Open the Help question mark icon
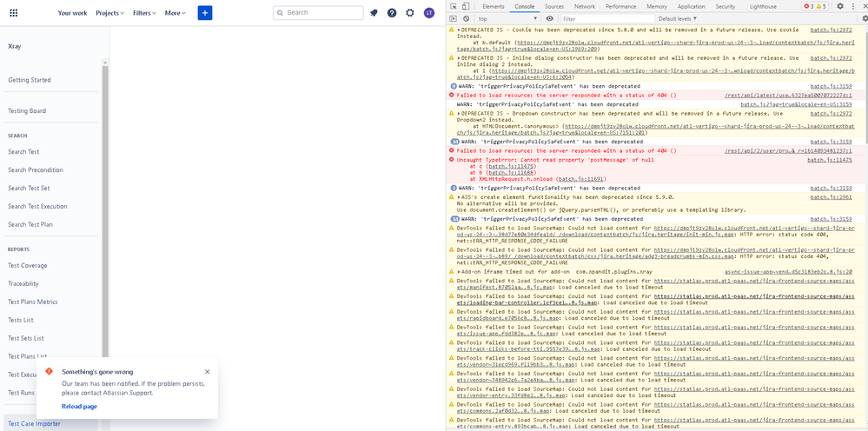The height and width of the screenshot is (431, 868). coord(392,13)
